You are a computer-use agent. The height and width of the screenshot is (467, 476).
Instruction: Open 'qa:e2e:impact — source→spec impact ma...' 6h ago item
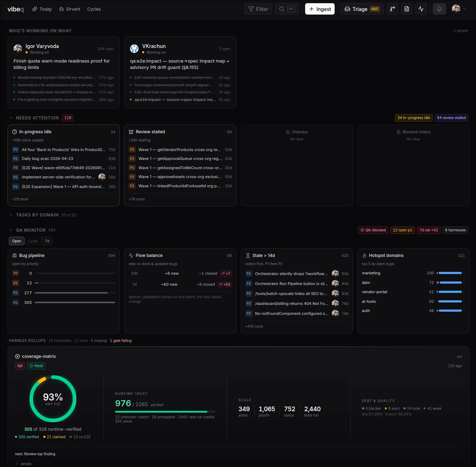180,100
